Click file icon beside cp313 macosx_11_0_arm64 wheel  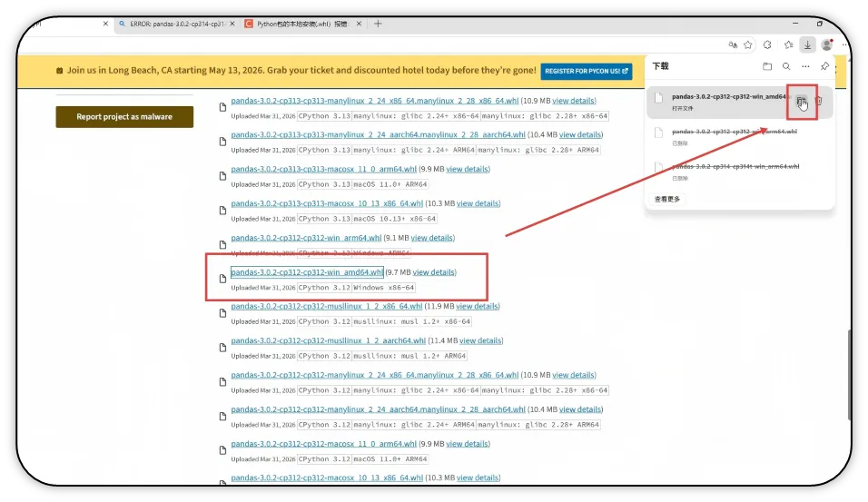tap(222, 176)
